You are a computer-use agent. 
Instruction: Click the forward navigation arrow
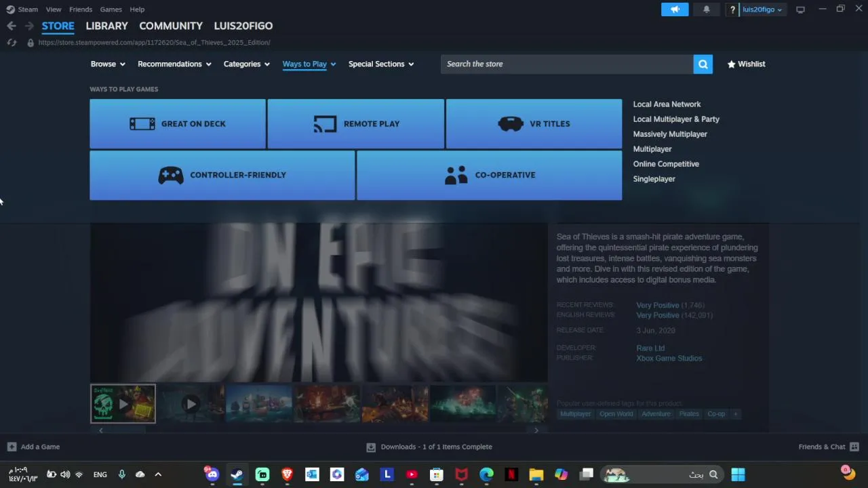pyautogui.click(x=29, y=26)
